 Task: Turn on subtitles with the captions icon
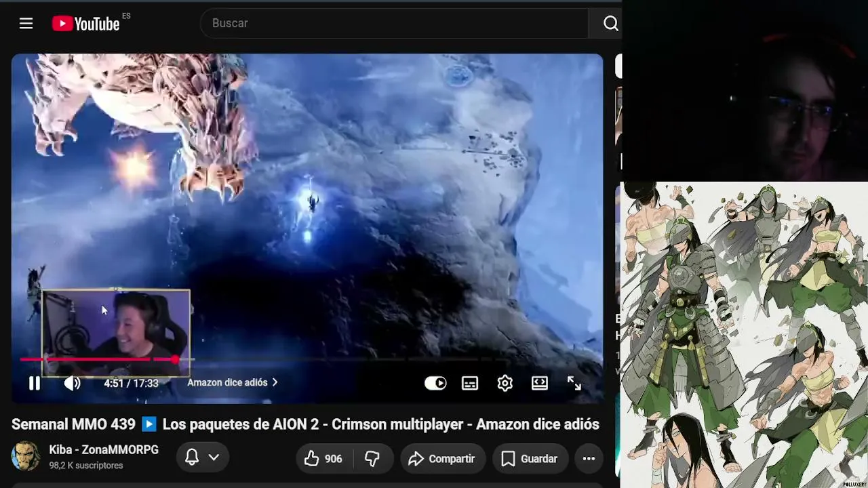[470, 383]
